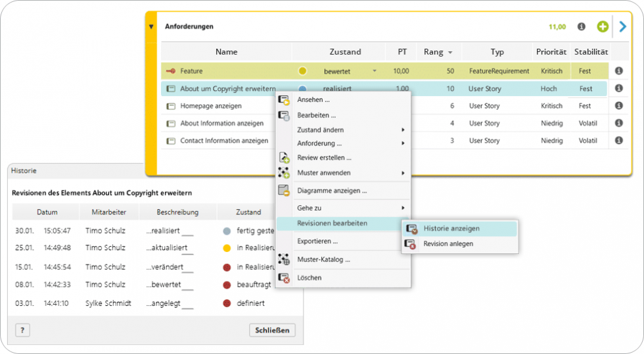Open the Revisionen bearbeiten submenu
Viewport: 644px width, 354px height.
pos(342,224)
